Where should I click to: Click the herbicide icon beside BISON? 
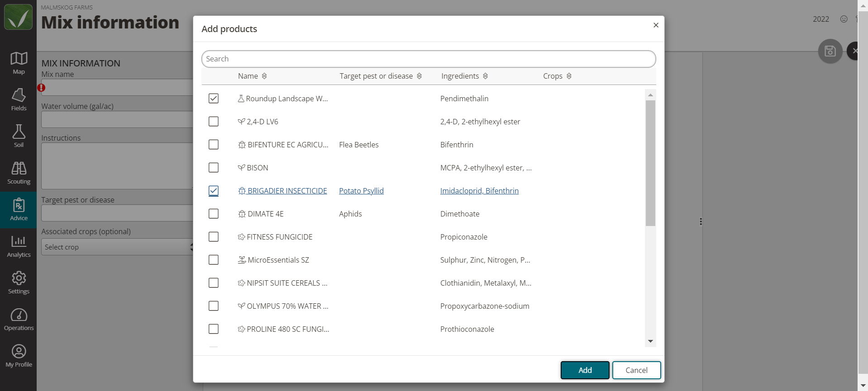click(242, 168)
